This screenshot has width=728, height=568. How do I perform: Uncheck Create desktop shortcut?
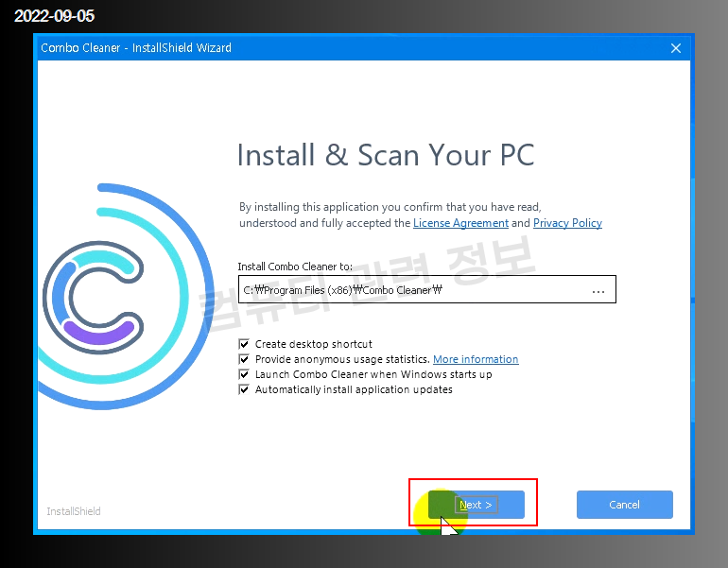pyautogui.click(x=244, y=344)
